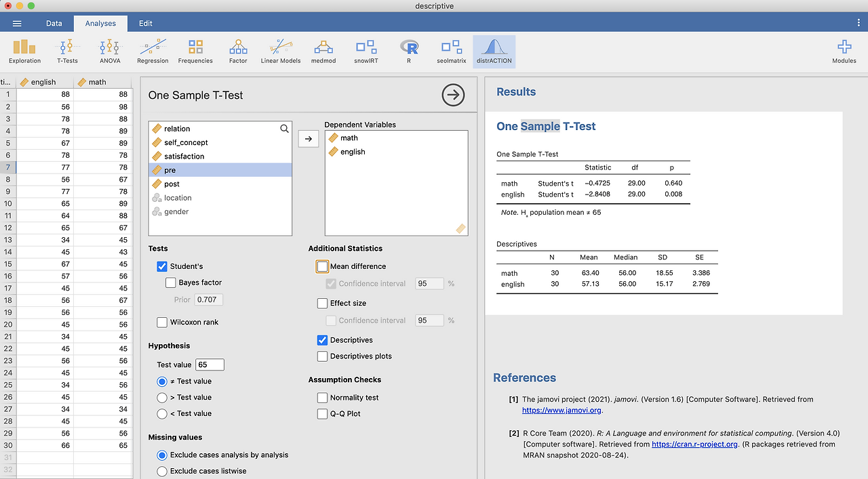Open the medmod module menu
Screen dimensions: 868x479
[x=323, y=51]
